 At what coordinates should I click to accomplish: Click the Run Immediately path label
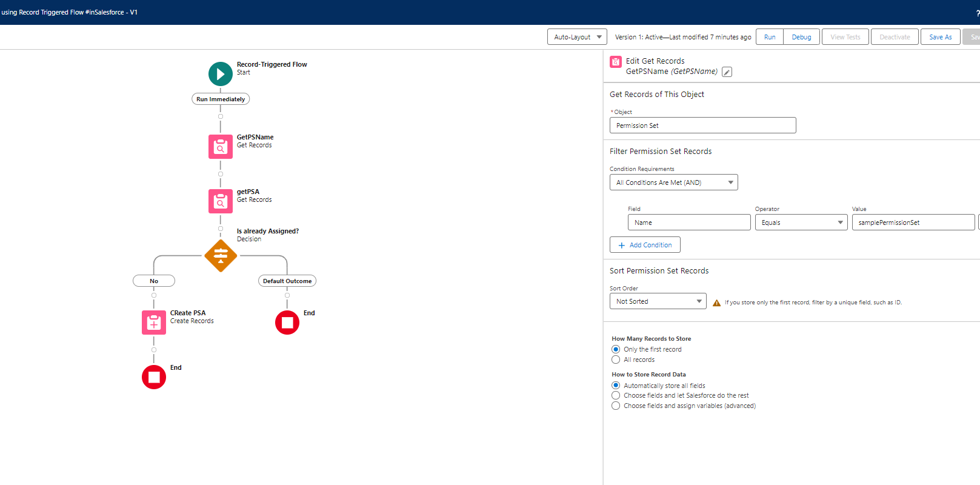[221, 99]
